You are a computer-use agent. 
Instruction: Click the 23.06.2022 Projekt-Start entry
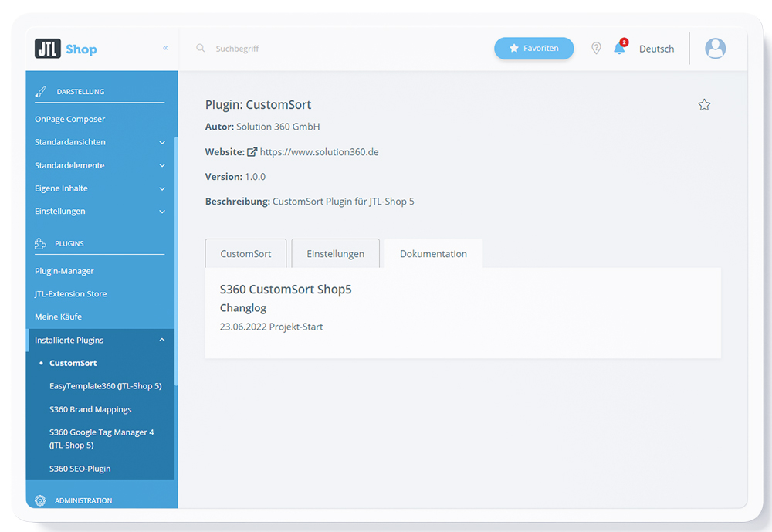pos(271,327)
